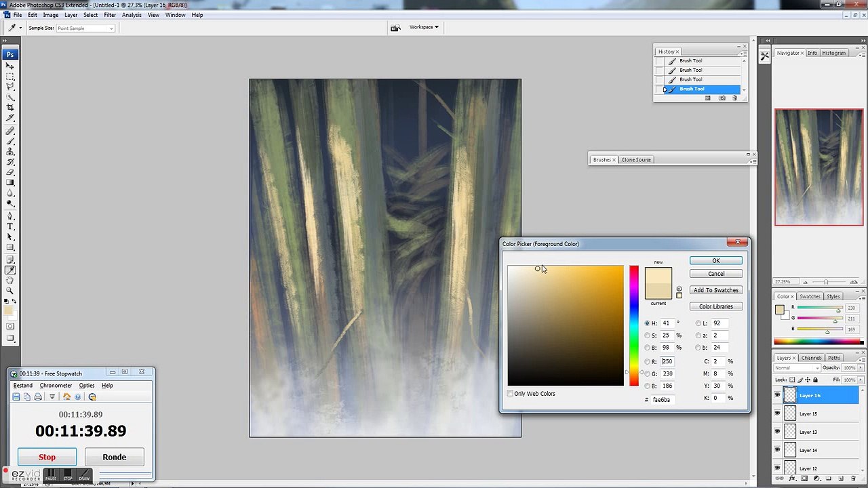The height and width of the screenshot is (488, 868).
Task: Open the Filter menu
Action: pyautogui.click(x=110, y=15)
